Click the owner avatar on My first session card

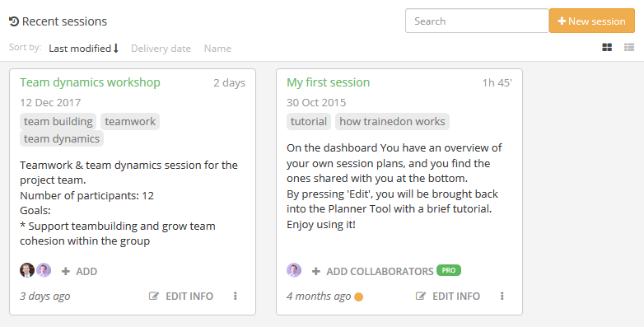coord(294,270)
